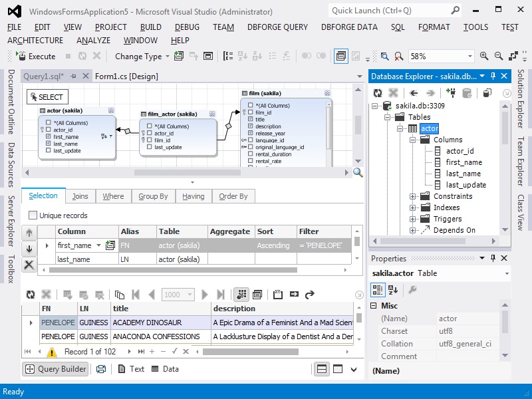Check the Unique records checkbox

click(33, 215)
